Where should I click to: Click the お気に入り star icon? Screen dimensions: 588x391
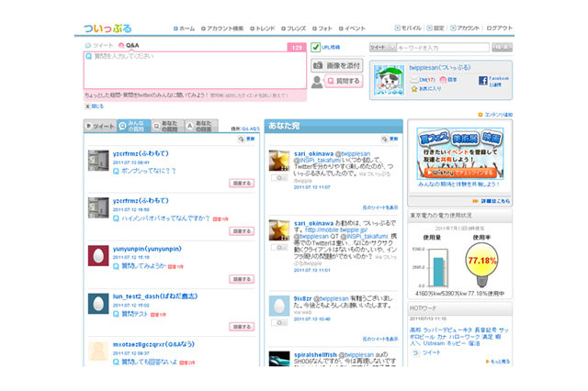[414, 89]
